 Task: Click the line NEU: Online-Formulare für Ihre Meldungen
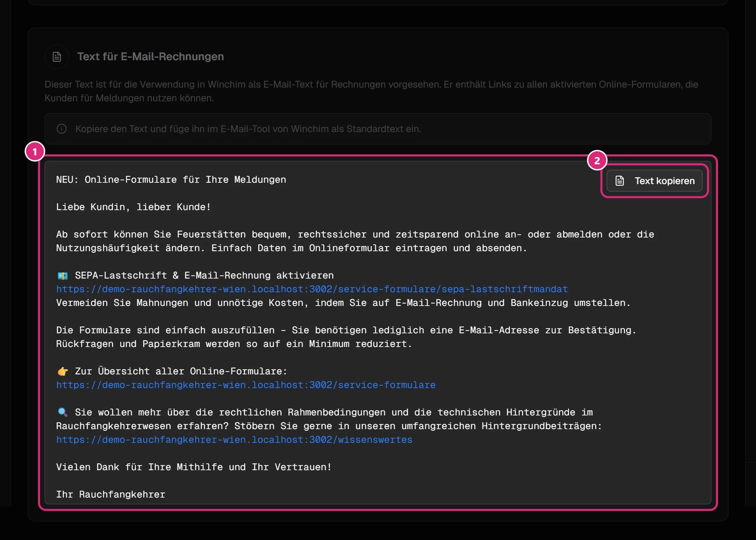[171, 180]
